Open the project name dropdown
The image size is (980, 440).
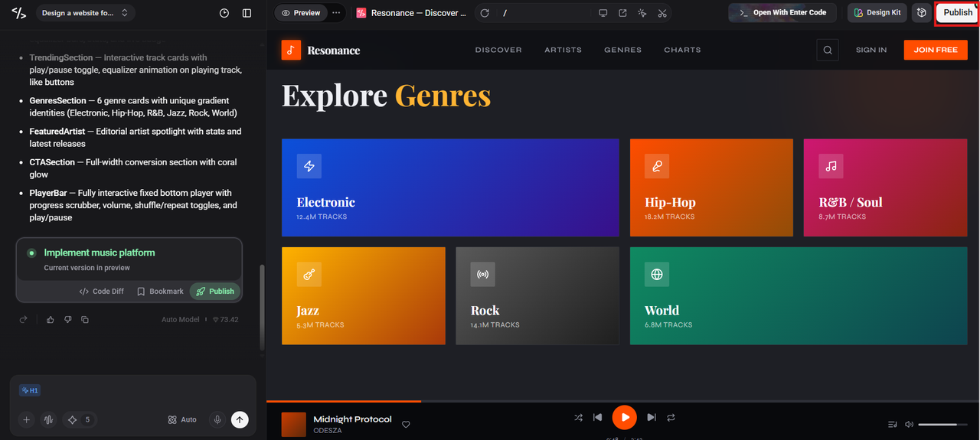coord(86,13)
